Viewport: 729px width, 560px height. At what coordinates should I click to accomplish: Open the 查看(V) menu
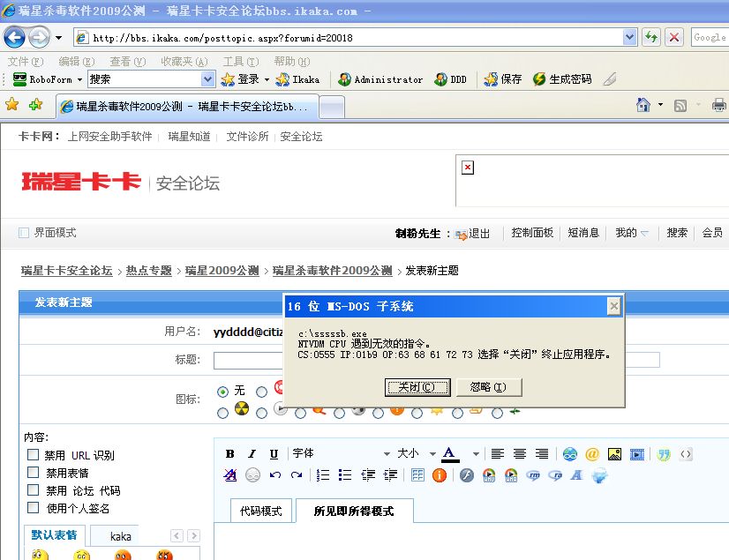(x=128, y=62)
